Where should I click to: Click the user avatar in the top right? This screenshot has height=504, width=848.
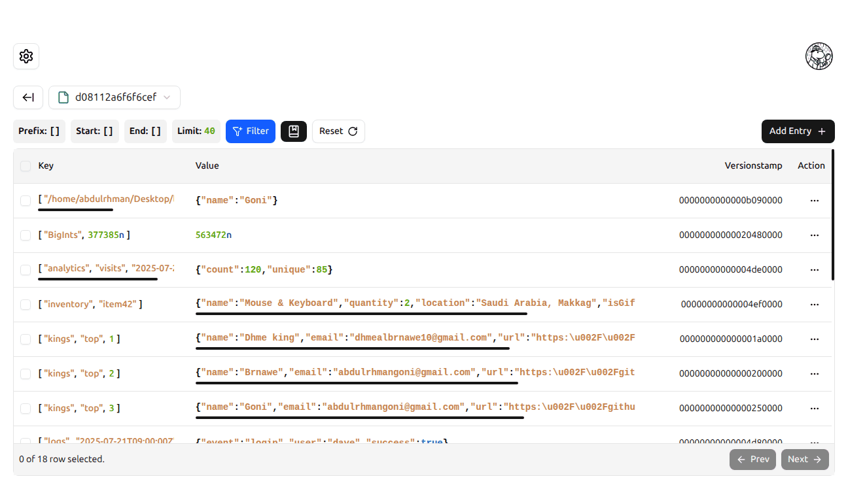(819, 56)
